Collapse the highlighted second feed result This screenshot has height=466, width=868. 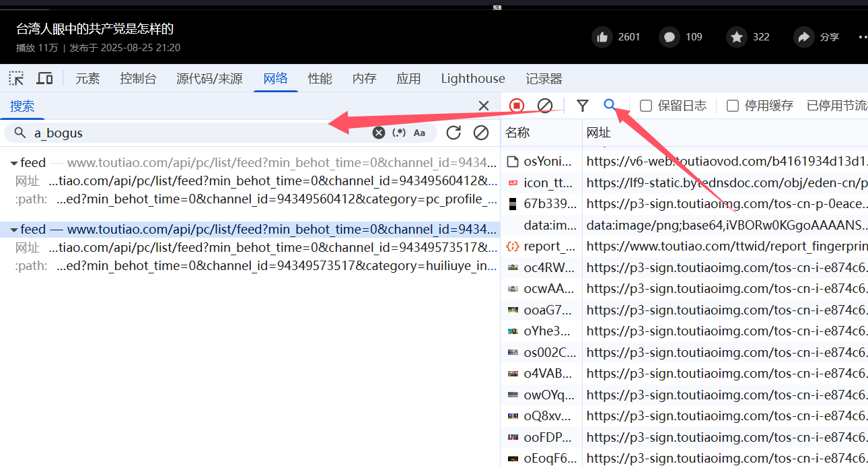(x=14, y=230)
